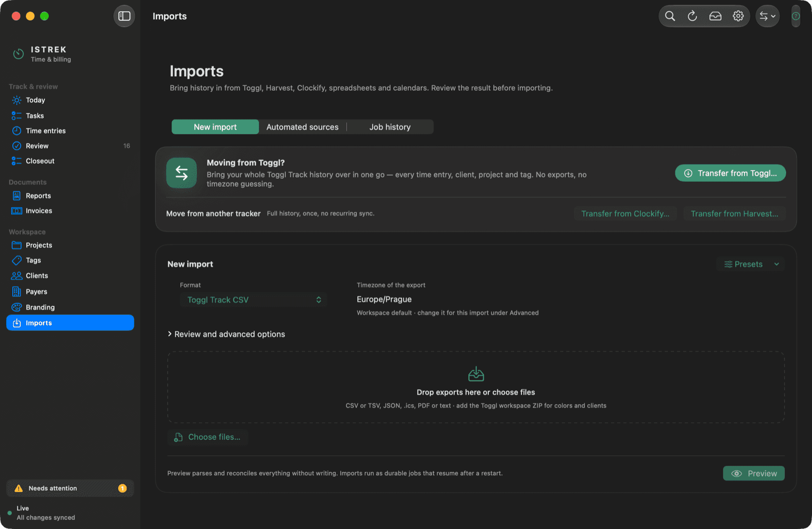
Task: Open Clients in the sidebar
Action: click(70, 276)
